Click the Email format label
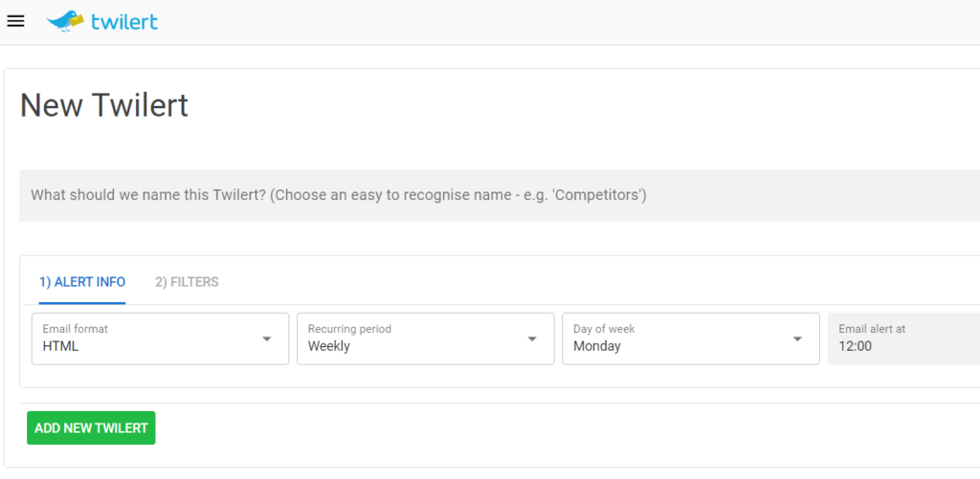The width and height of the screenshot is (980, 479). pos(76,329)
